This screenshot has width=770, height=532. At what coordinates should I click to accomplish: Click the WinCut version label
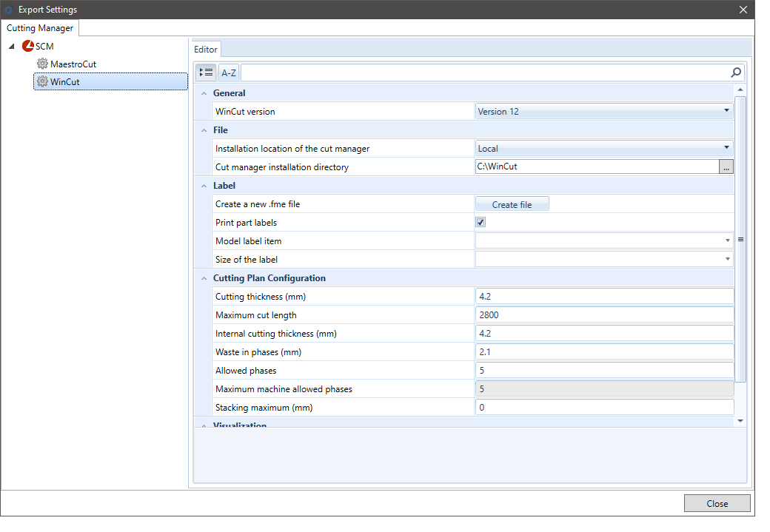pyautogui.click(x=245, y=112)
